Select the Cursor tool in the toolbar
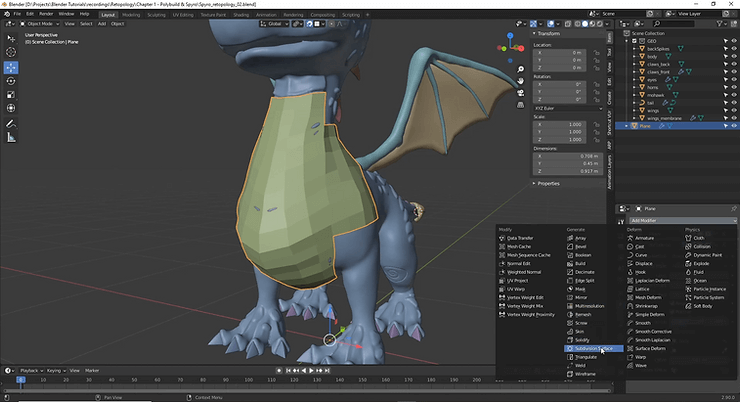Image resolution: width=740 pixels, height=402 pixels. (11, 52)
